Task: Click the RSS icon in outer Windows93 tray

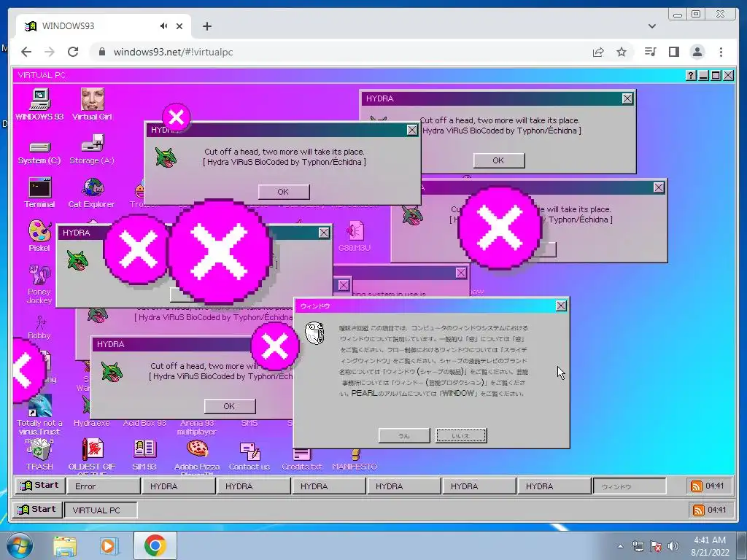Action: pos(698,510)
